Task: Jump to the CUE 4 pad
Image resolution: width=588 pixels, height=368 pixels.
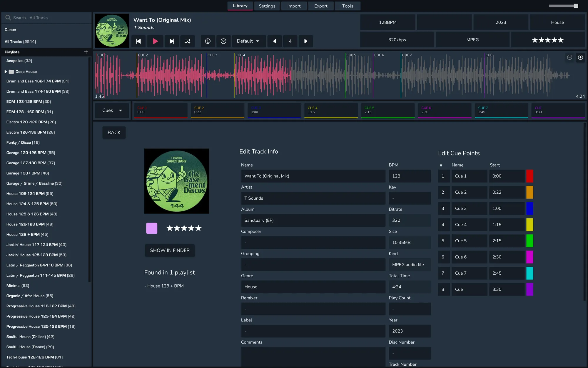Action: pos(330,110)
